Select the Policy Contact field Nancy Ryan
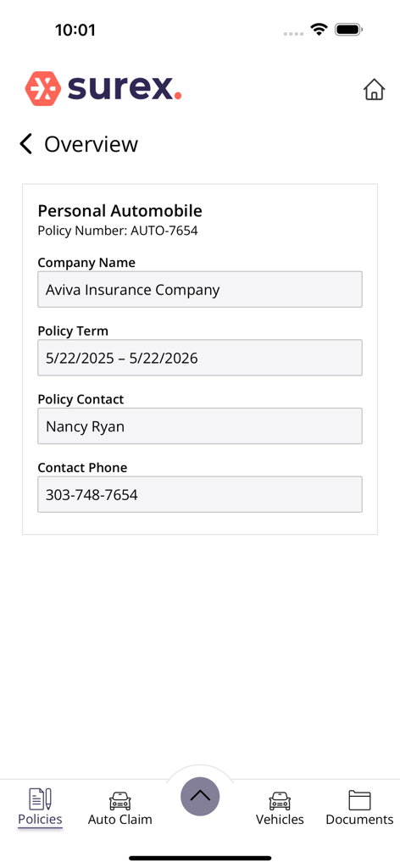Viewport: 400px width, 868px height. click(200, 426)
